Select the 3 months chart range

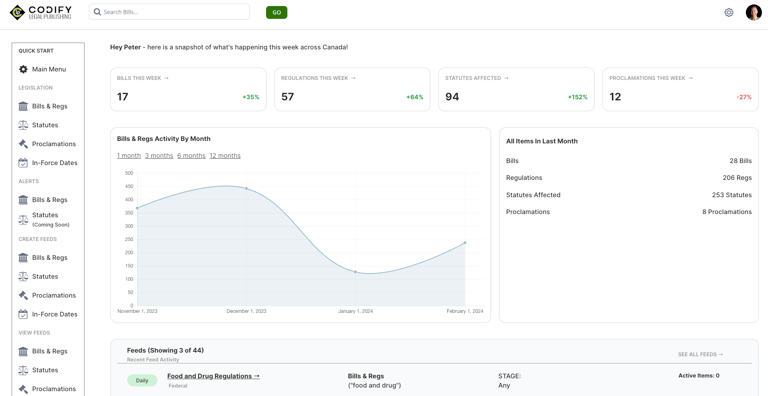[x=159, y=155]
